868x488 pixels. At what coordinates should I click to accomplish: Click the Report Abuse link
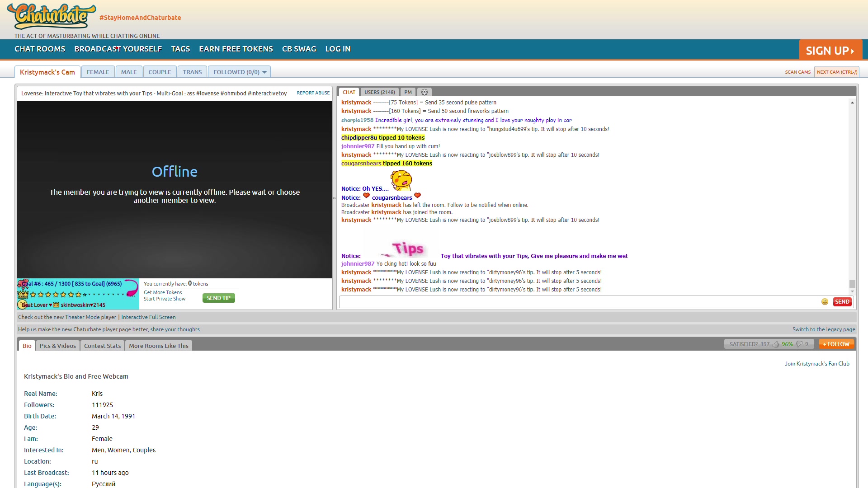[313, 93]
